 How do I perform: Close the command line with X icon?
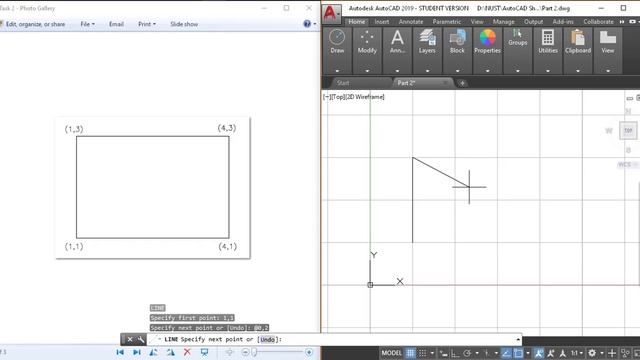pyautogui.click(x=130, y=339)
